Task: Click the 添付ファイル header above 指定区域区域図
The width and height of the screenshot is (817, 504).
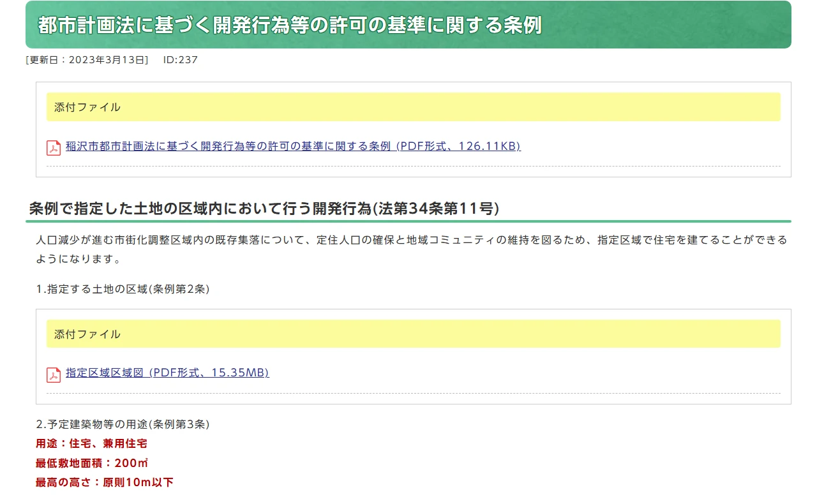Action: pyautogui.click(x=414, y=334)
